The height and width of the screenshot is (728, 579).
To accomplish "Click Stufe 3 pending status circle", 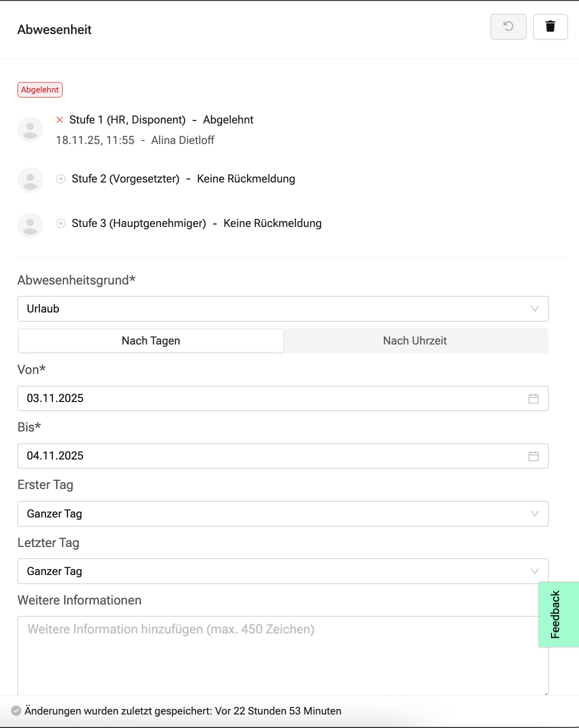I will [61, 223].
